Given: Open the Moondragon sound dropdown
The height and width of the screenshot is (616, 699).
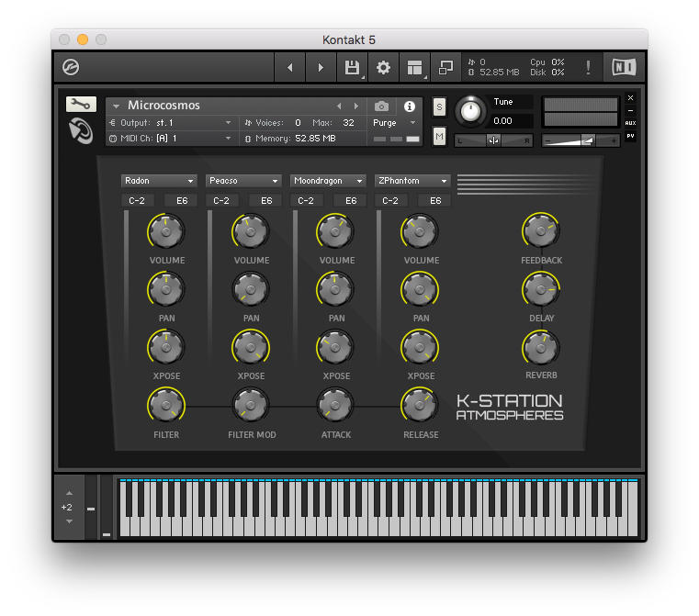Looking at the screenshot, I should click(x=328, y=181).
